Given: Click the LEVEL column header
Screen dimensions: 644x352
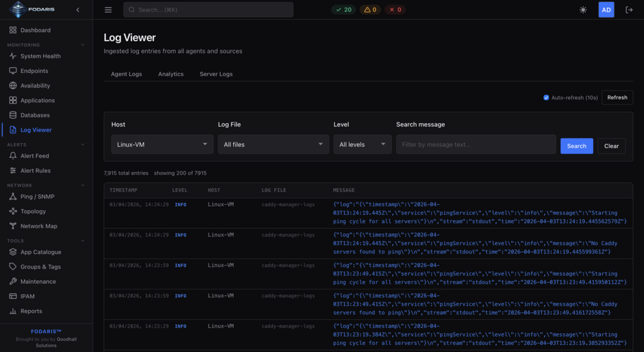Looking at the screenshot, I should 180,190.
